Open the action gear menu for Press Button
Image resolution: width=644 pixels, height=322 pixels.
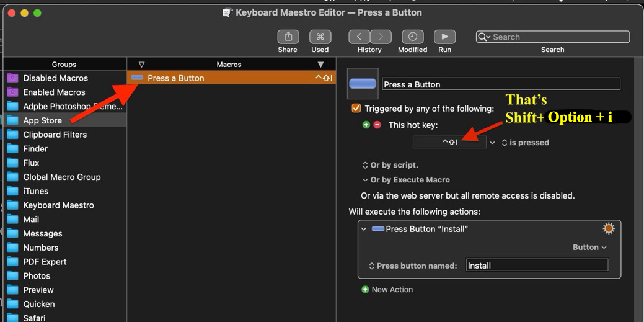[609, 229]
